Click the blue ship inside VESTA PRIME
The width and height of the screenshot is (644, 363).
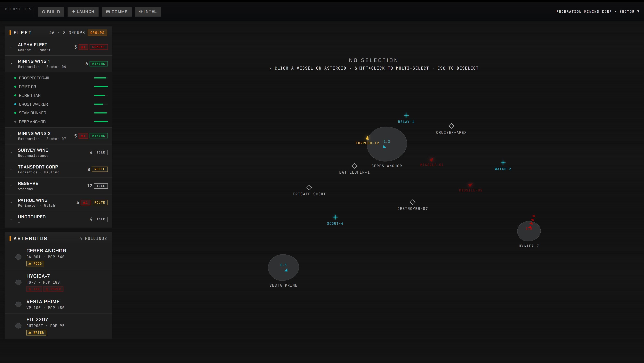(x=286, y=270)
